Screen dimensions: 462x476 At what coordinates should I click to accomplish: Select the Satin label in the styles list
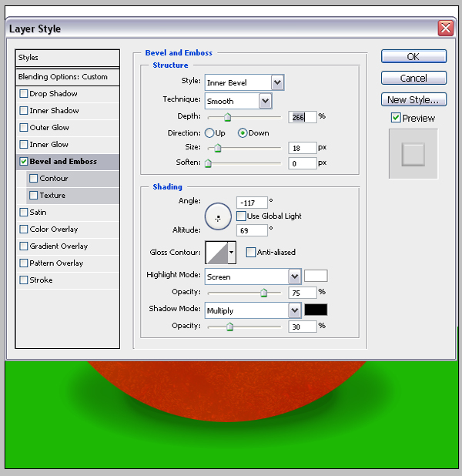(x=38, y=212)
